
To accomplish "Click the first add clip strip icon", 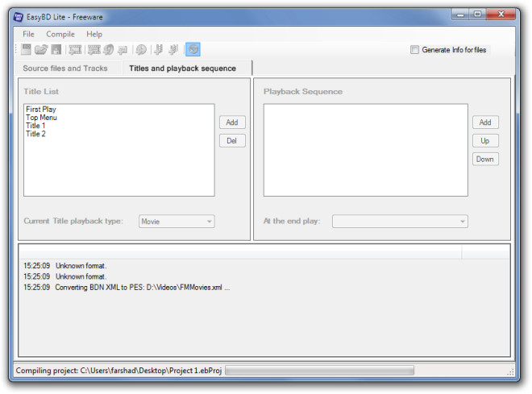I will (x=158, y=49).
